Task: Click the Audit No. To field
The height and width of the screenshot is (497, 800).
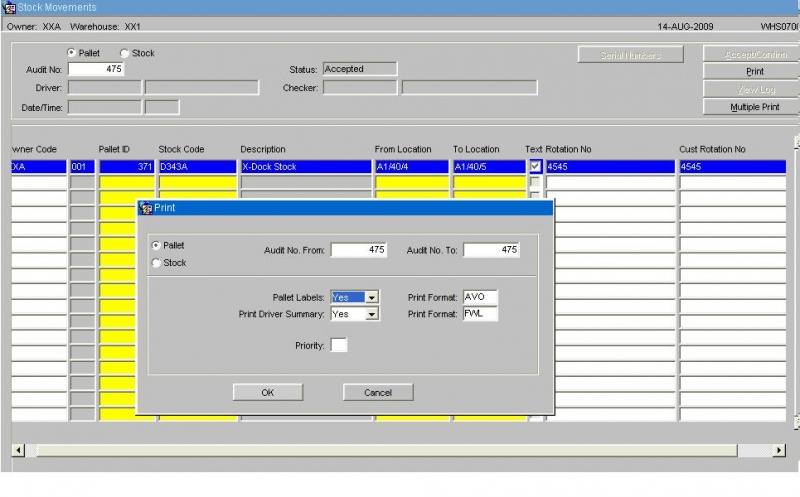Action: 491,250
